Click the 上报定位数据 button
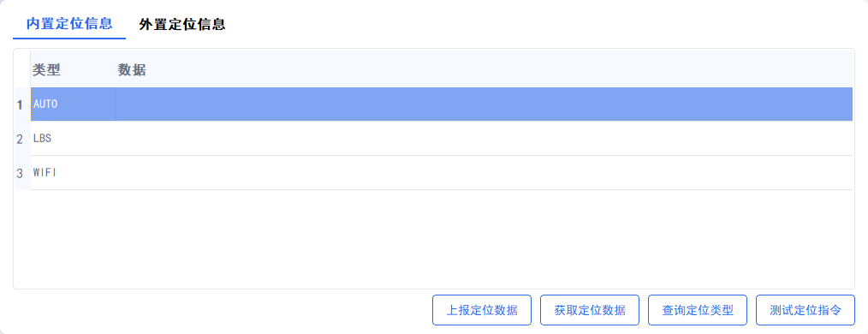The image size is (868, 334). coord(482,310)
